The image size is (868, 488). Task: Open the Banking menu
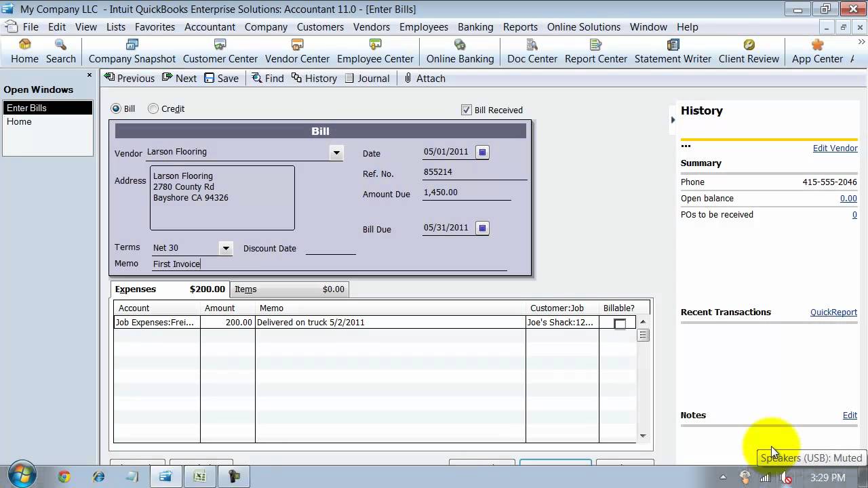coord(475,27)
